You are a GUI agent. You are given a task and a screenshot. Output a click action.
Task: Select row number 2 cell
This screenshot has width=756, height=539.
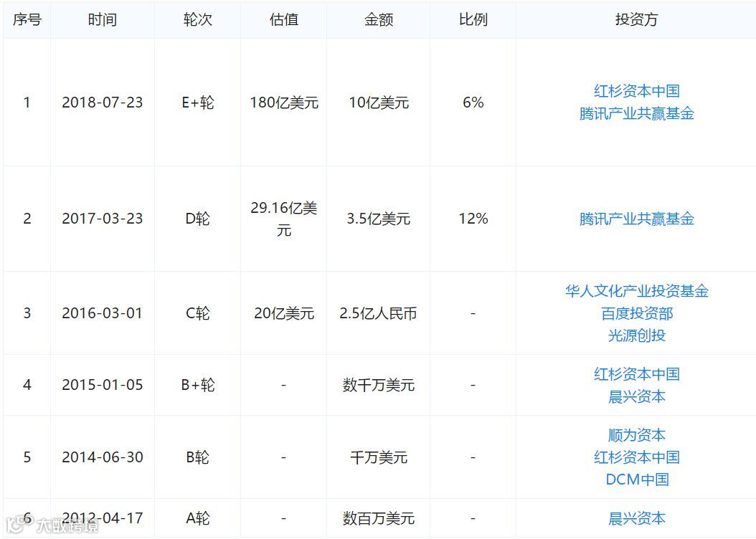(x=27, y=219)
